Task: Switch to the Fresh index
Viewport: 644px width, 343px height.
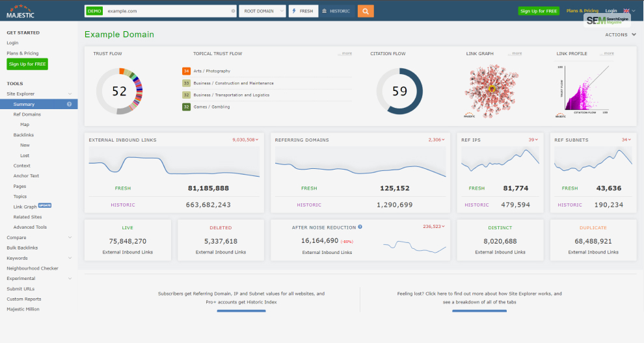Action: (304, 11)
